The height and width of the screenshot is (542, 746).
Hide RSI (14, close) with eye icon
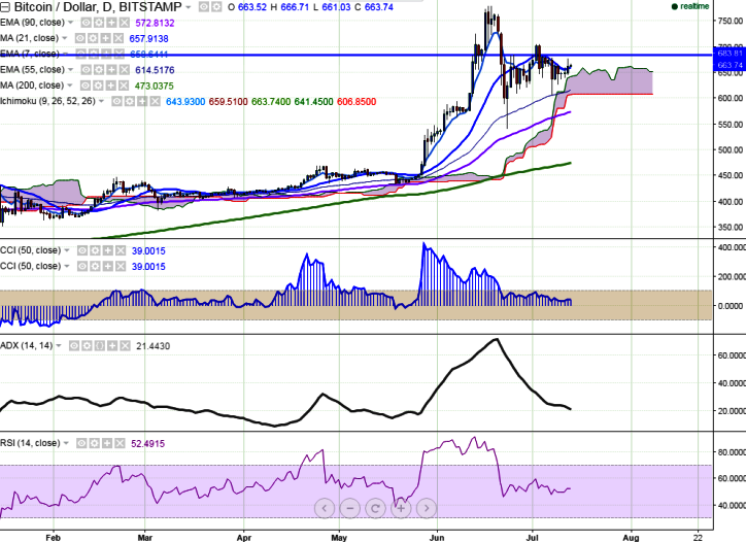pyautogui.click(x=81, y=443)
